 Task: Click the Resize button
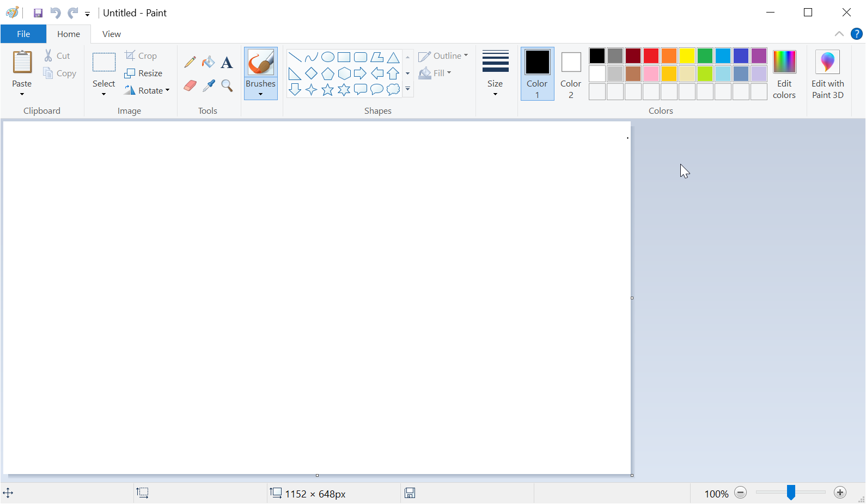tap(144, 73)
